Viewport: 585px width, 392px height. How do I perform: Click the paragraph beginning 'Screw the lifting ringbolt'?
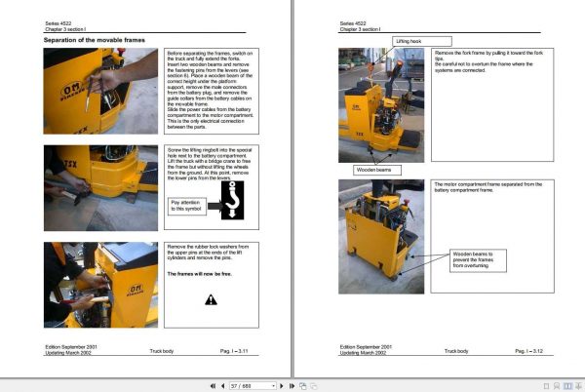click(x=210, y=164)
